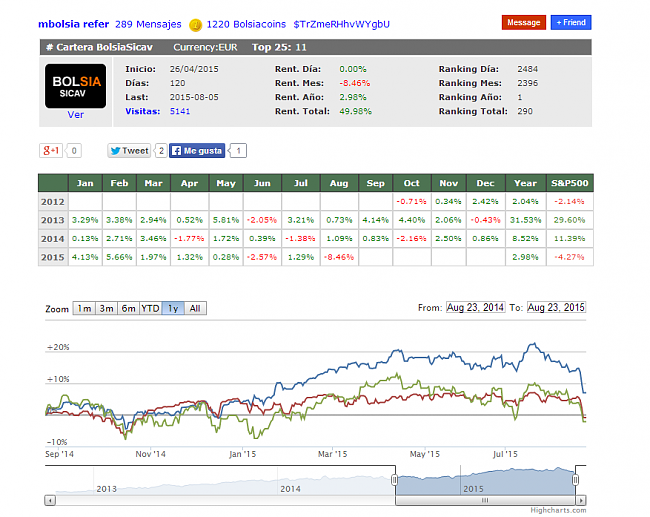Viewport: 650px width, 517px height.
Task: Click the Facebook Me gusta button
Action: pyautogui.click(x=197, y=150)
